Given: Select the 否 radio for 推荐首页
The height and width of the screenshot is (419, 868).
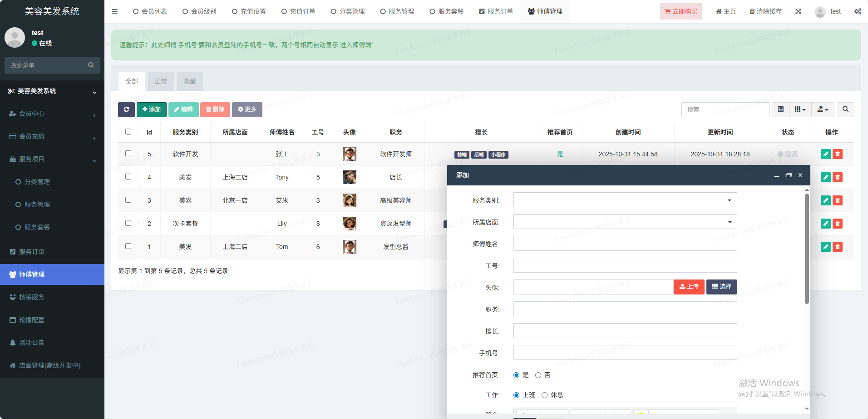Looking at the screenshot, I should point(538,375).
